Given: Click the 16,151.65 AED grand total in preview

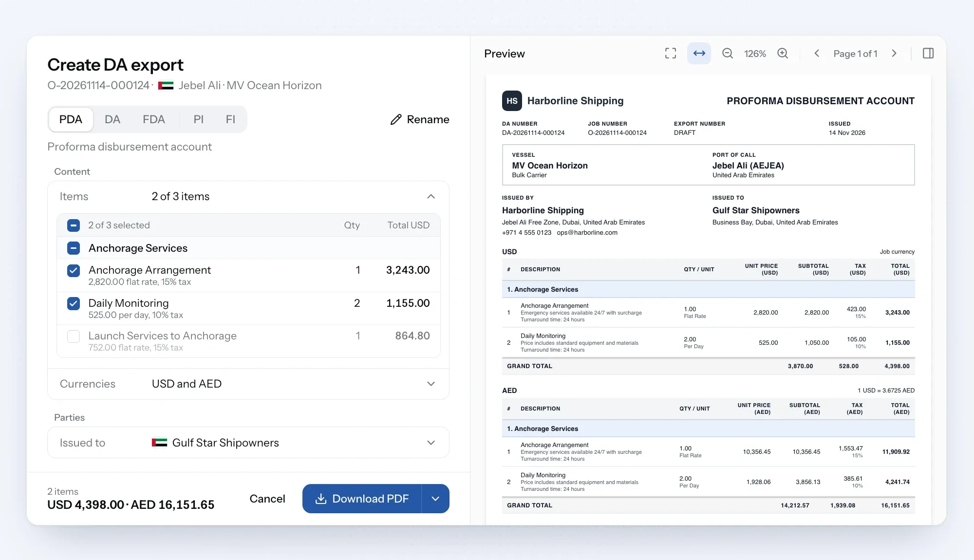Looking at the screenshot, I should (x=895, y=505).
